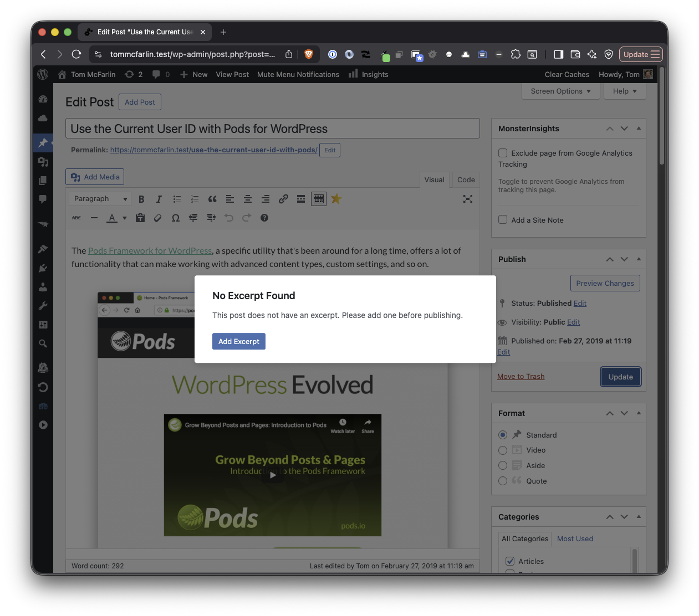The width and height of the screenshot is (699, 616).
Task: Apply text color with A swatch
Action: coord(113,218)
